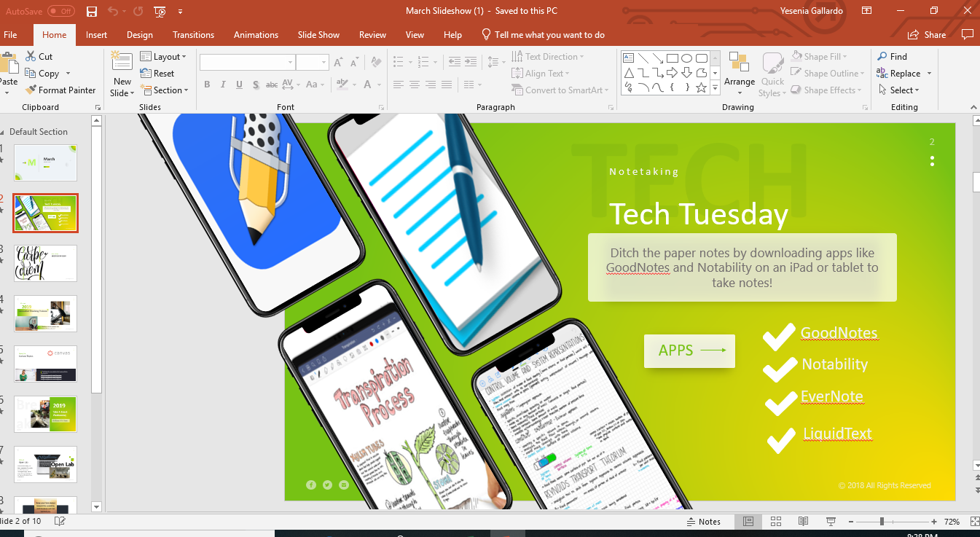Select the Text Box shape in gallery

coord(628,58)
